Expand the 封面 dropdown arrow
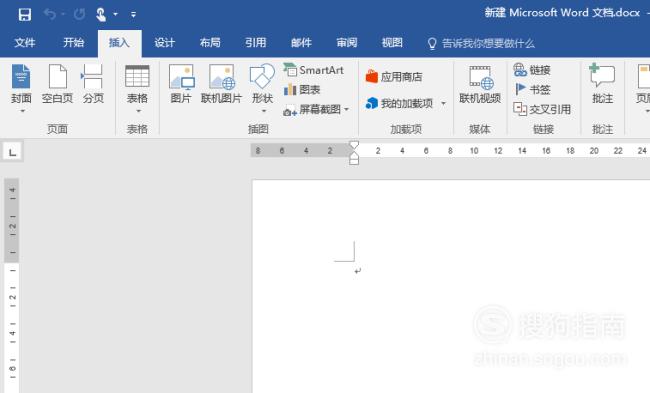 (22, 111)
